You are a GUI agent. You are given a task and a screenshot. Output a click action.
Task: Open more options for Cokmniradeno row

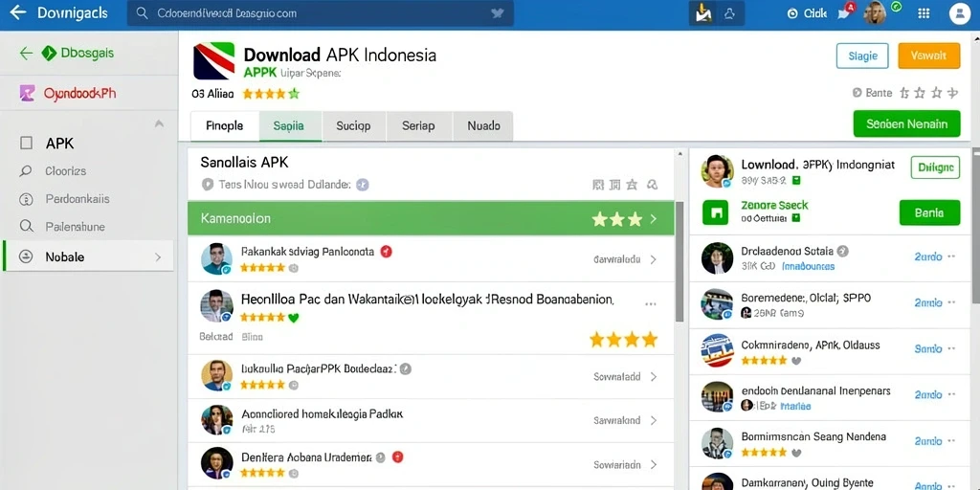952,348
